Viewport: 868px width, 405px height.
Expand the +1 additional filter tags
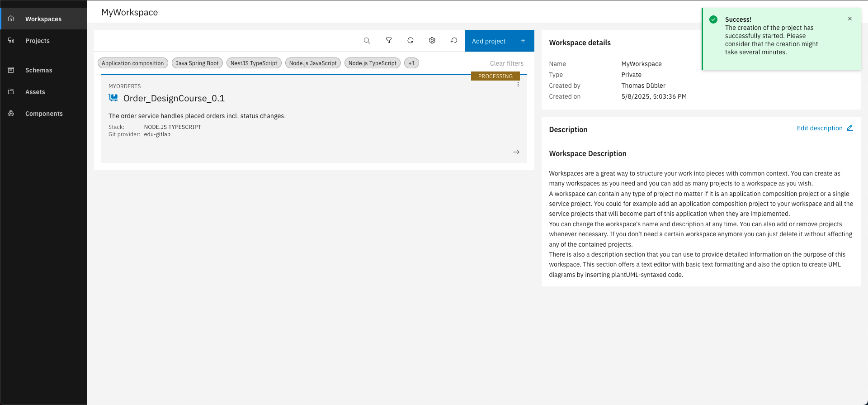coord(411,63)
